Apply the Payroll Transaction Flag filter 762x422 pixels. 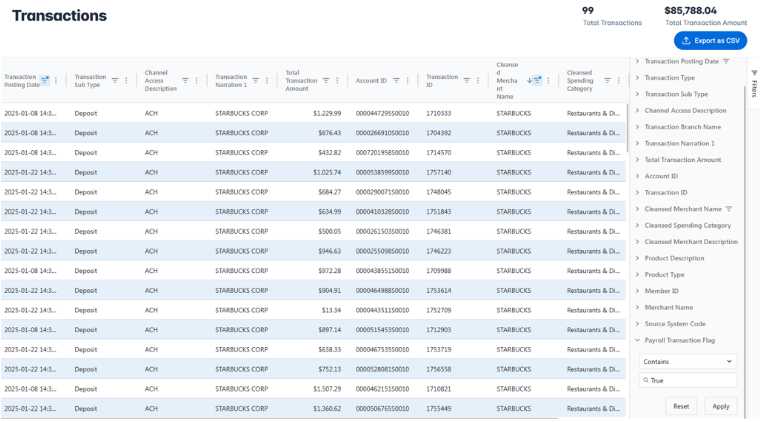pos(720,406)
